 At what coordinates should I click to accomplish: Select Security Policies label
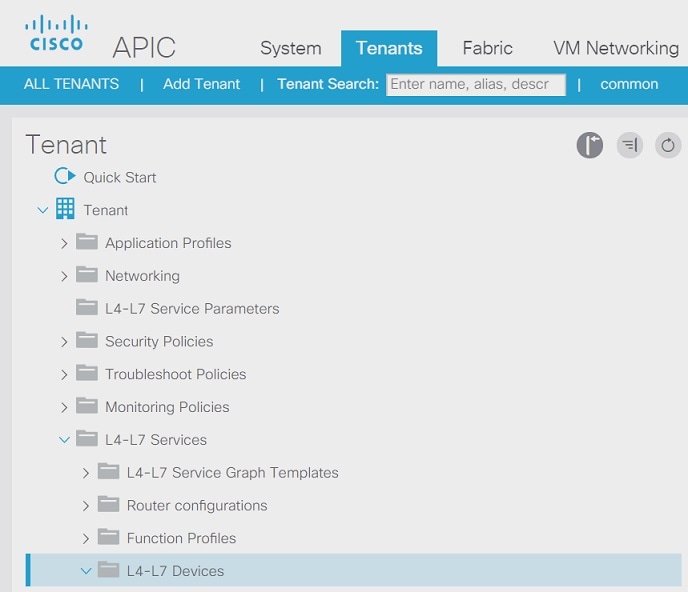[x=159, y=341]
